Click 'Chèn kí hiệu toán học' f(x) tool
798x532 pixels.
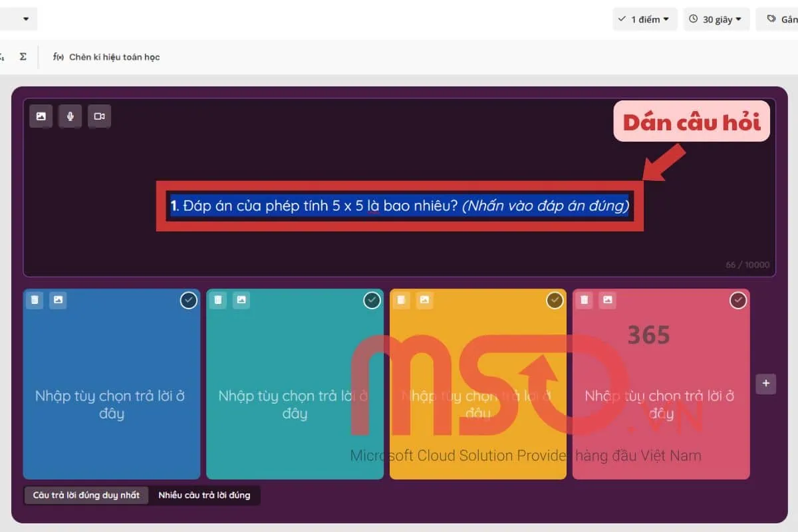106,57
